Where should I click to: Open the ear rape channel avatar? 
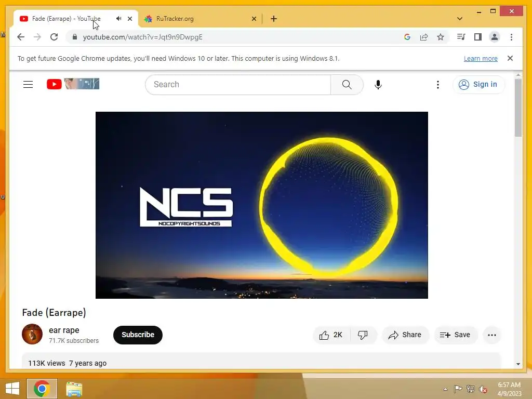[32, 334]
